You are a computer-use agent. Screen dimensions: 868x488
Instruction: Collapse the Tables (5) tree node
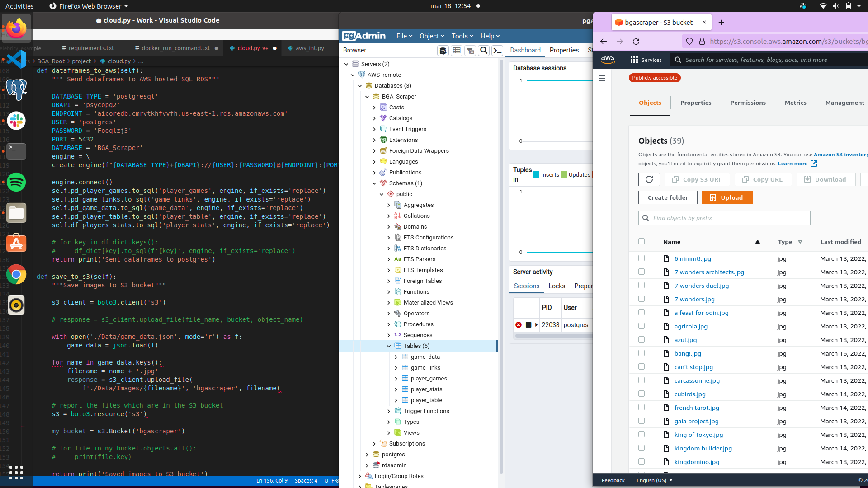click(389, 346)
